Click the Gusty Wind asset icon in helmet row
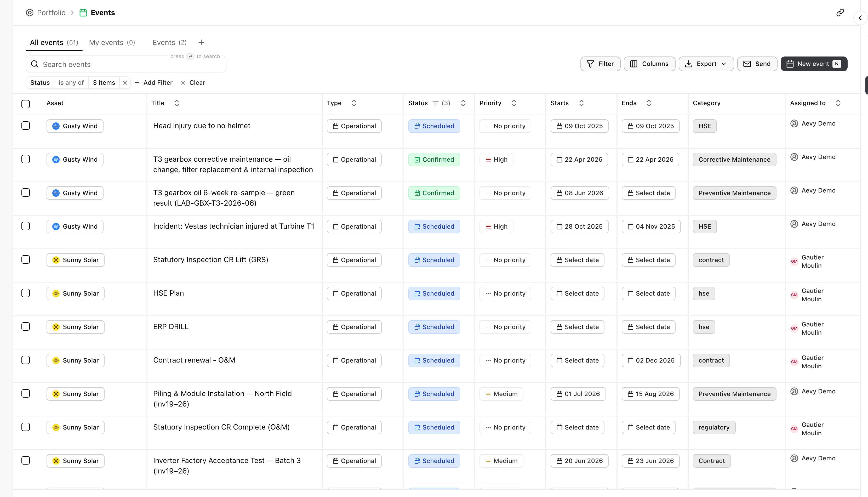The image size is (868, 497). pos(56,126)
